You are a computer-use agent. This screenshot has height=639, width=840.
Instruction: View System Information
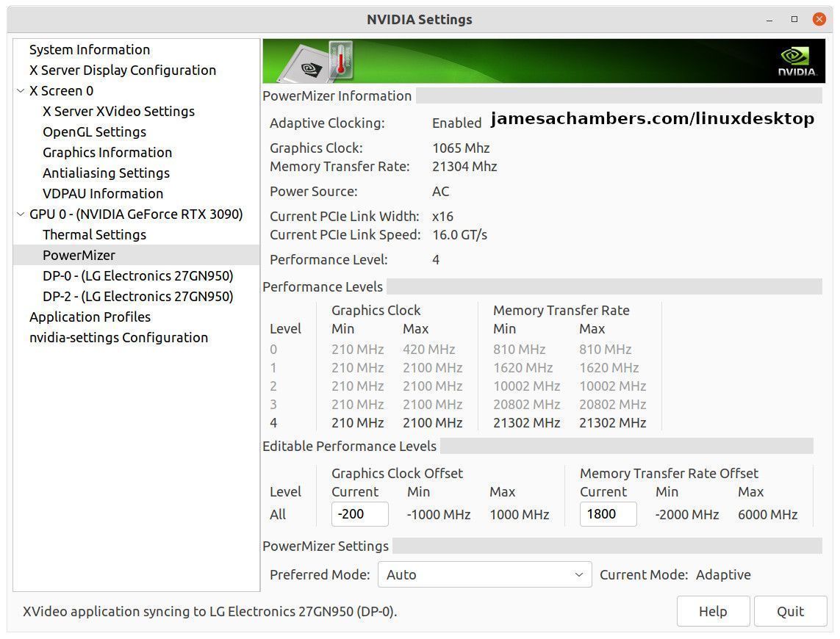point(89,49)
